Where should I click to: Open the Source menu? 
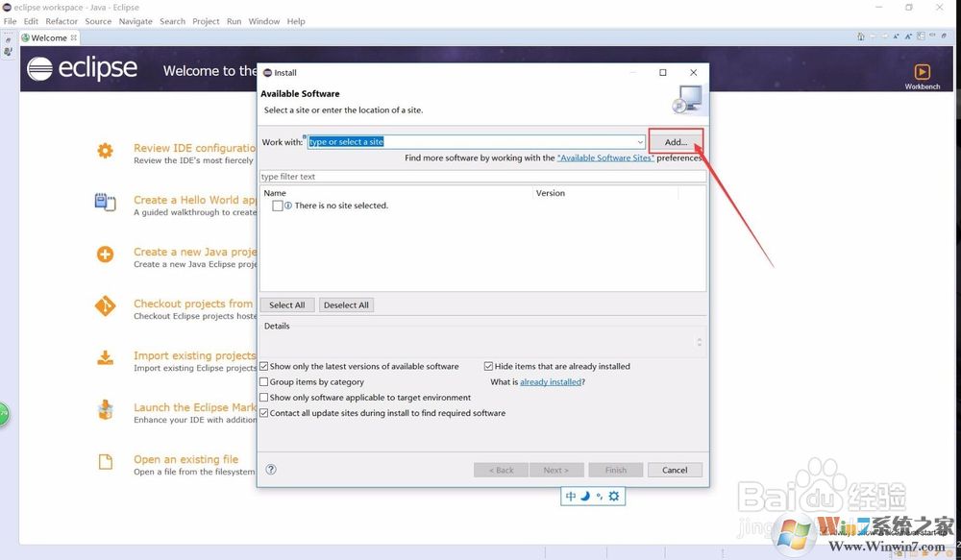(x=98, y=21)
